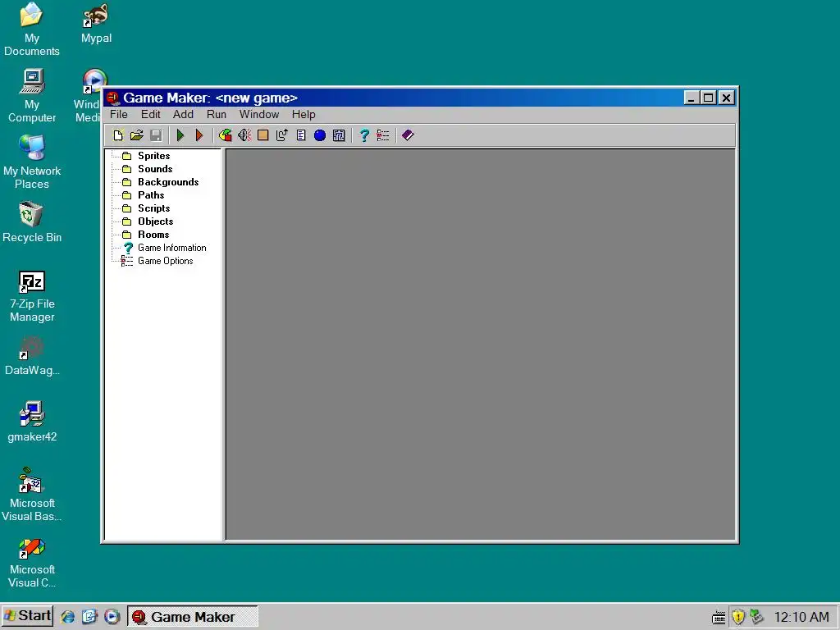Click the Save game floppy icon

coord(156,135)
